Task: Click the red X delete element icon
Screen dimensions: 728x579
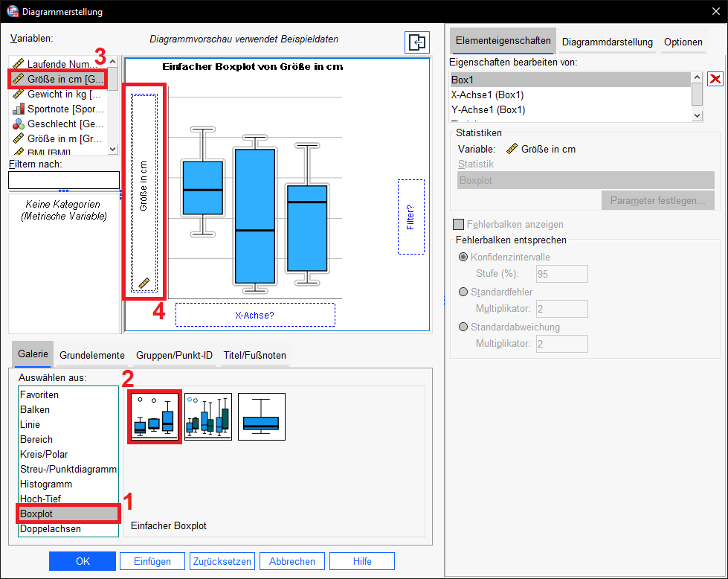Action: 715,79
